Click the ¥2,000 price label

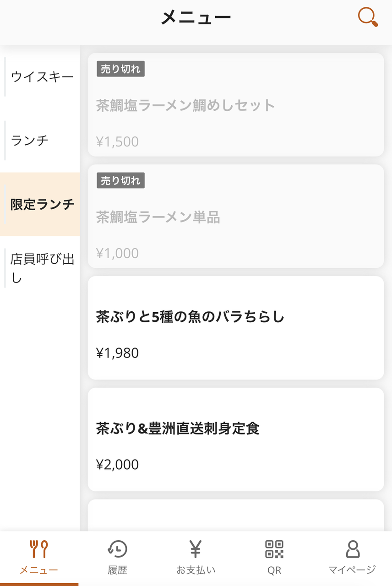pyautogui.click(x=117, y=465)
